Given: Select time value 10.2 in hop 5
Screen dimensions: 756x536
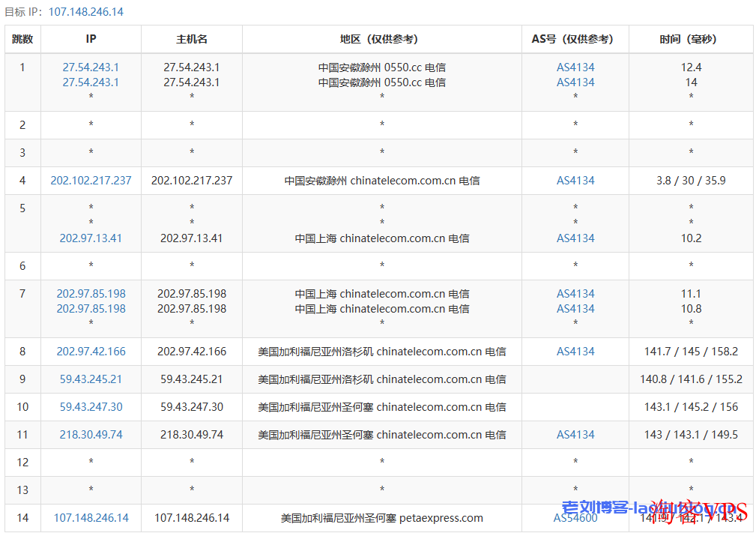Looking at the screenshot, I should click(x=691, y=238).
